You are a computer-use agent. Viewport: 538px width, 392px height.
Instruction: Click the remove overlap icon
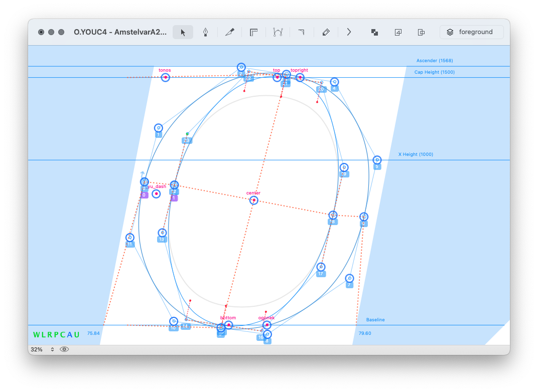click(x=374, y=32)
